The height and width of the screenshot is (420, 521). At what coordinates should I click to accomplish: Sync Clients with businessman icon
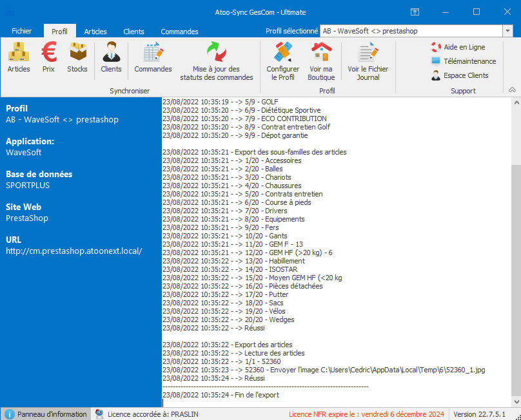pos(112,52)
